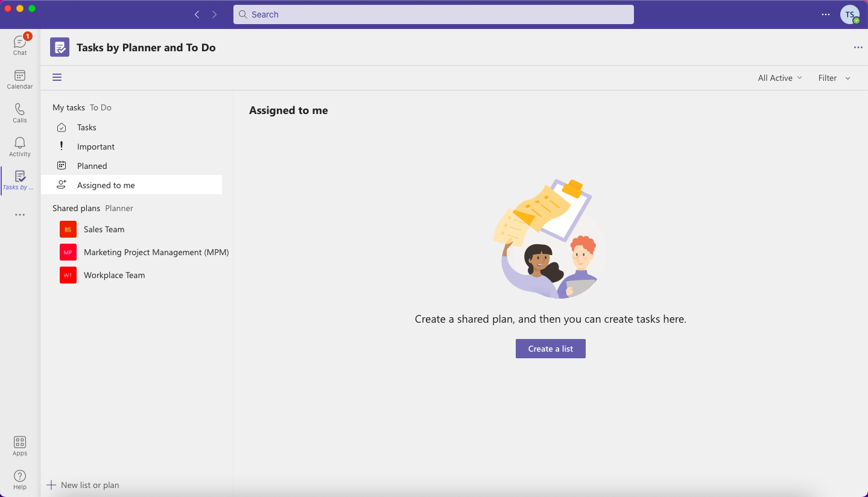Screen dimensions: 868x497
Task: Click into the Search field
Action: pyautogui.click(x=433, y=14)
